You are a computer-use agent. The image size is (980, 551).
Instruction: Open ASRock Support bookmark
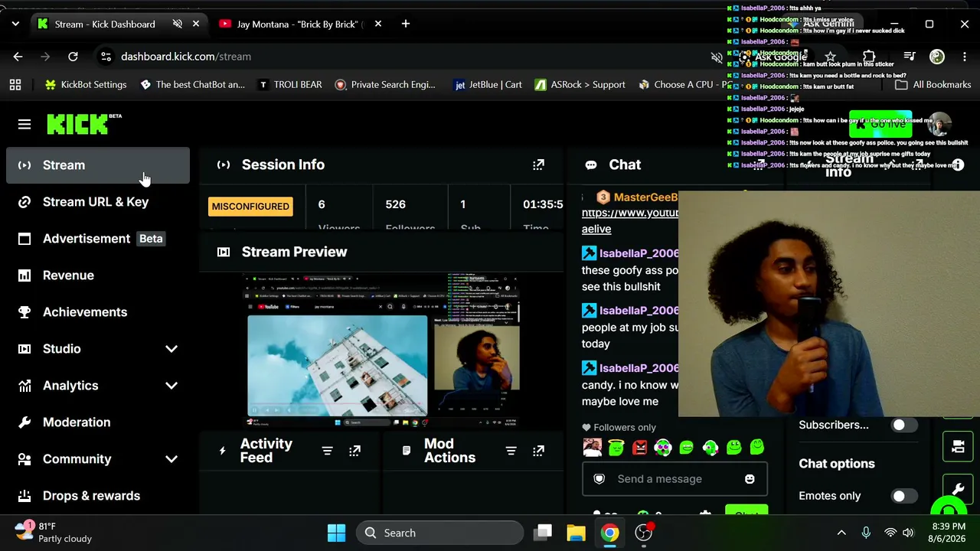580,85
